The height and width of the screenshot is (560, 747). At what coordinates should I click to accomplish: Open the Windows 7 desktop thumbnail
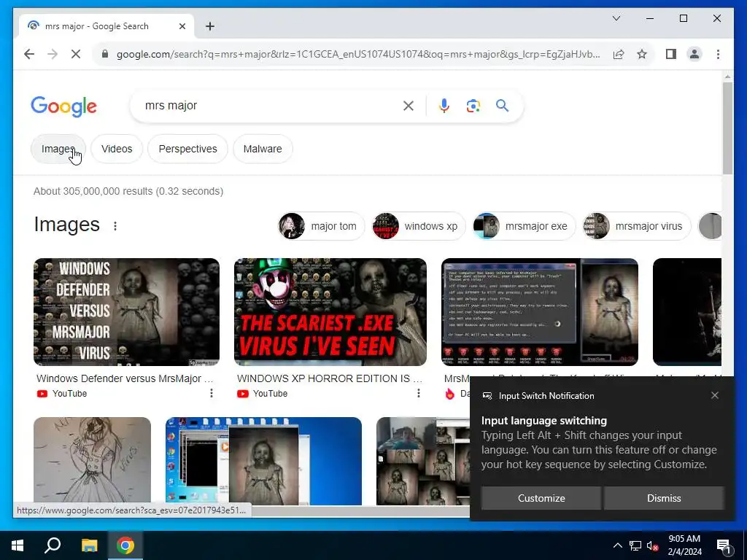(x=263, y=461)
